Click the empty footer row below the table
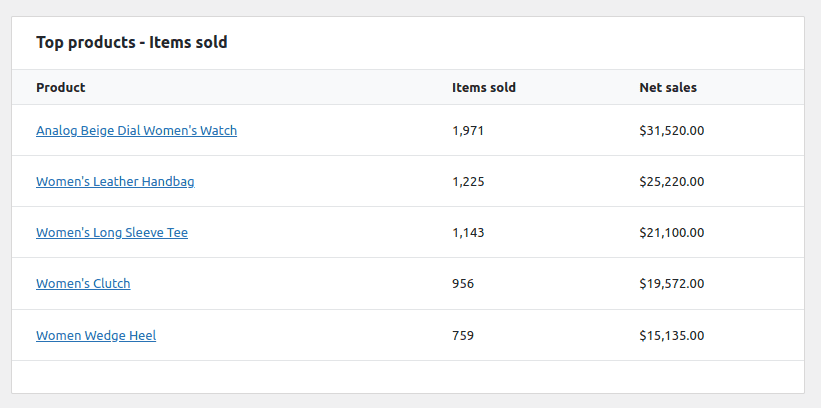This screenshot has height=408, width=821. [408, 376]
